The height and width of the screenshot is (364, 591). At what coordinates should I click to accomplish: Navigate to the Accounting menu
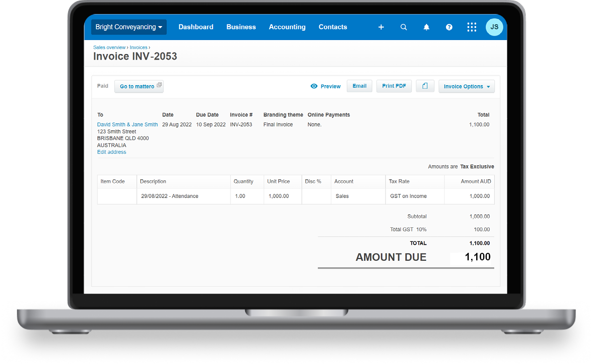click(287, 27)
